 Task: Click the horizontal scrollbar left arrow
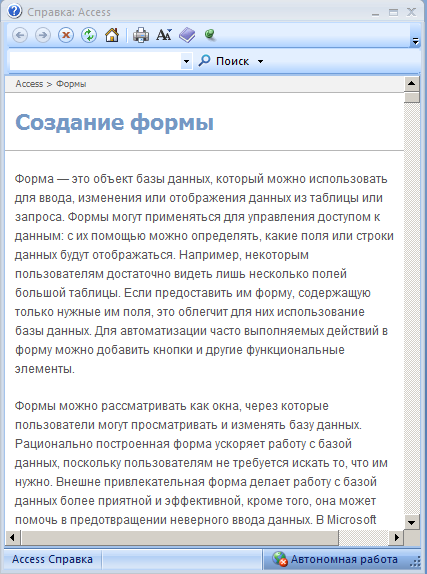click(12, 537)
